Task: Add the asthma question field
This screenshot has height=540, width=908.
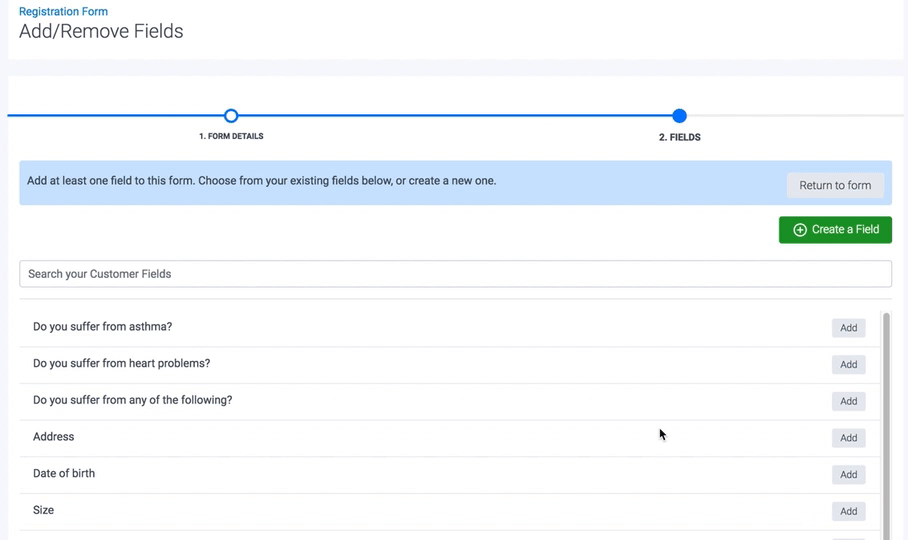Action: pyautogui.click(x=848, y=328)
